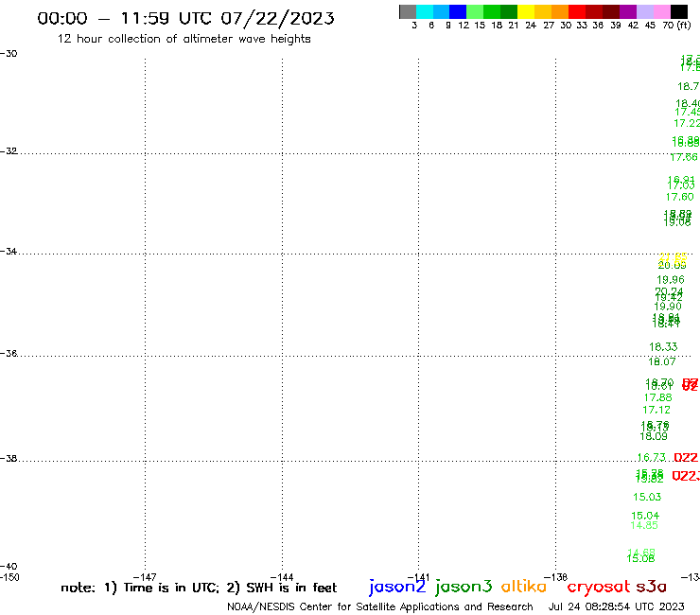Click the longitude label -144
Viewport: 700px width, 615px height.
[282, 577]
